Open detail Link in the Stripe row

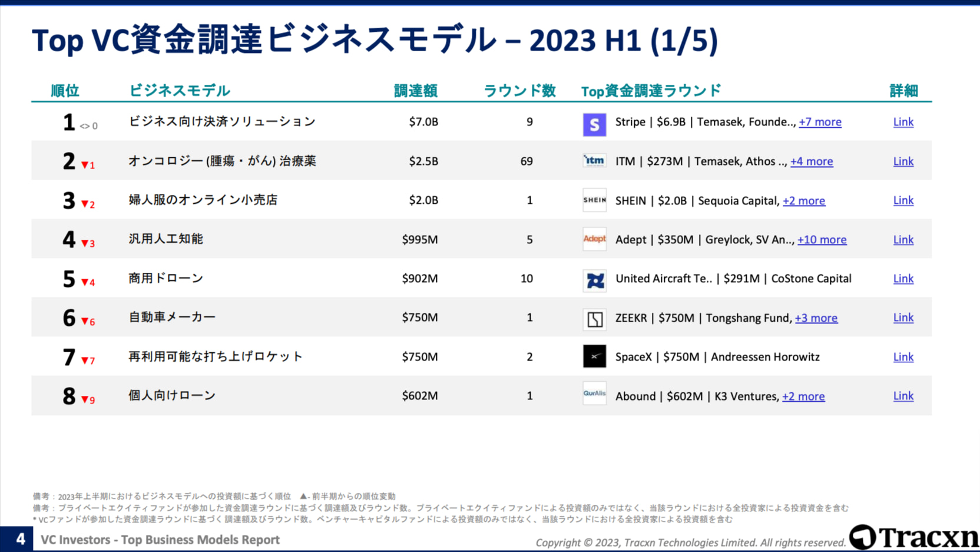coord(903,122)
